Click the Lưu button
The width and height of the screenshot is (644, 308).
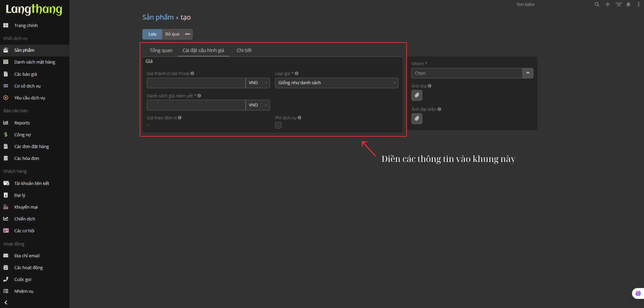point(152,34)
